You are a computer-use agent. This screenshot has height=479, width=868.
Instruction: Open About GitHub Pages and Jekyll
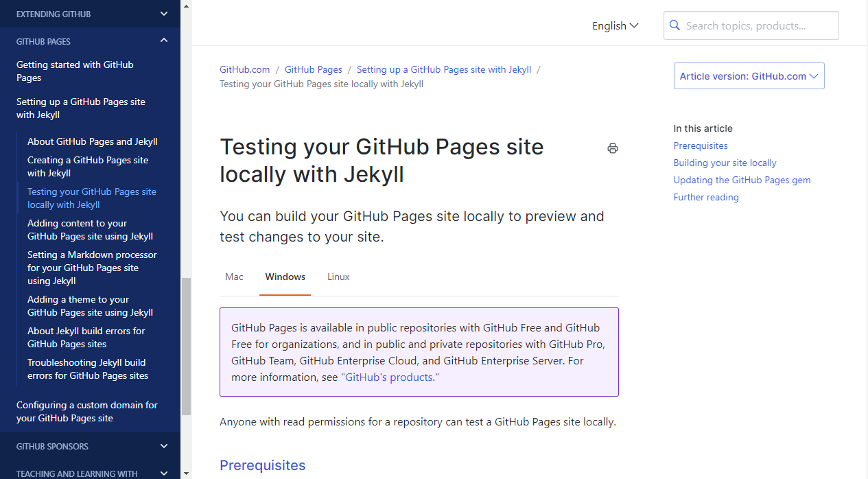click(93, 141)
